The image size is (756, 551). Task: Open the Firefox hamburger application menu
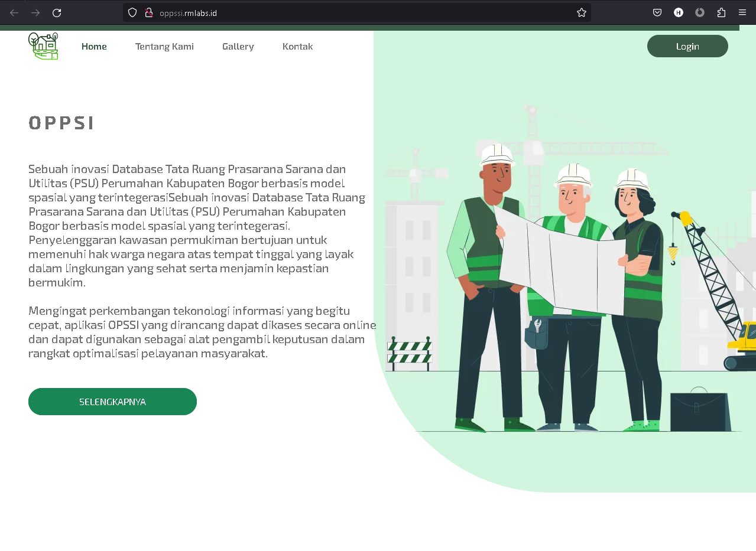(x=742, y=12)
